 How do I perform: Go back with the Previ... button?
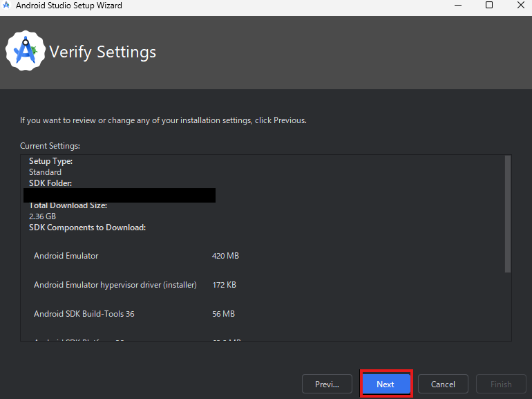click(327, 384)
